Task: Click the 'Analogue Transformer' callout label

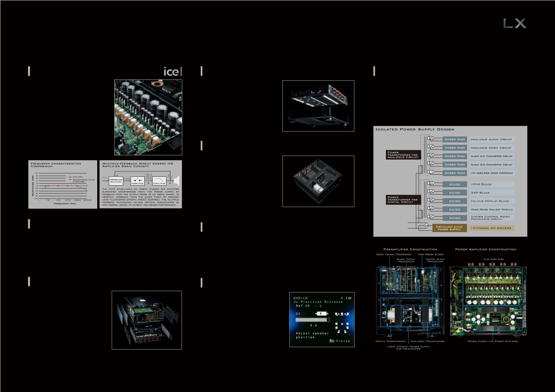Action: (x=427, y=341)
